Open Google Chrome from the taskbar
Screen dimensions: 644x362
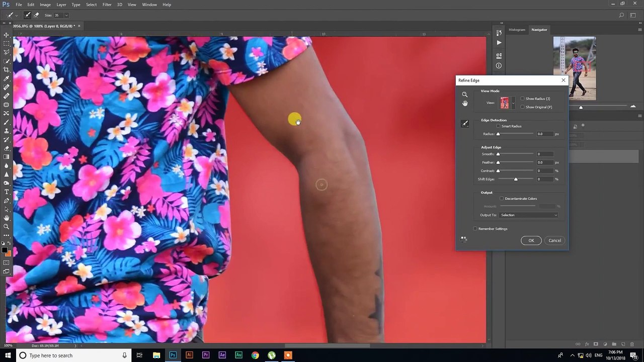(255, 355)
